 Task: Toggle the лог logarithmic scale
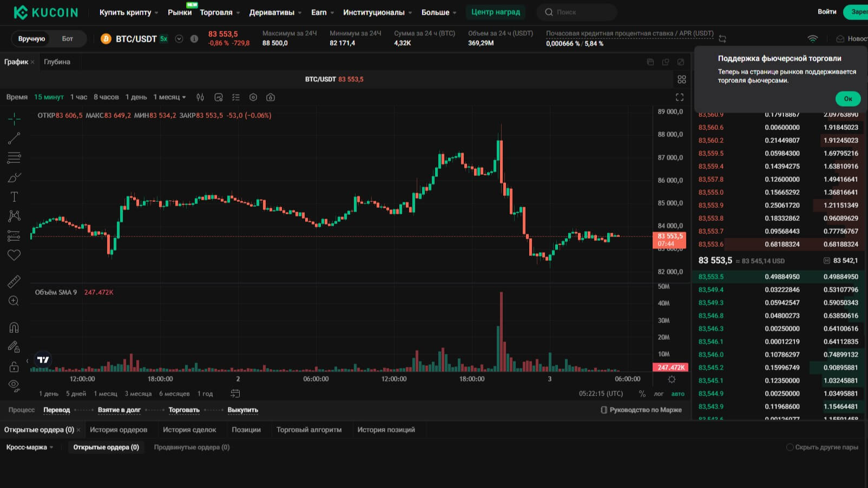point(659,394)
